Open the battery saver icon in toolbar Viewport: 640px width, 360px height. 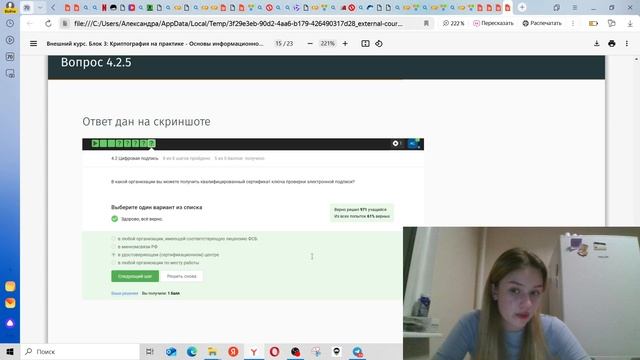coord(593,24)
